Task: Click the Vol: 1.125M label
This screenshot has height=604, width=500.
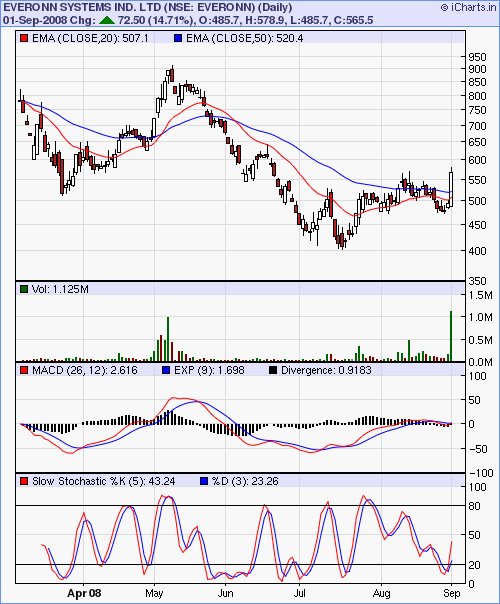Action: 60,289
